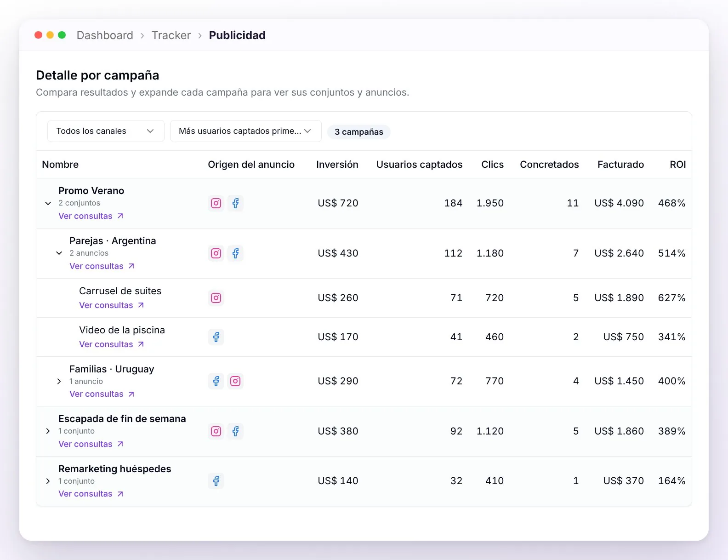Click the Inversión column header

point(337,165)
